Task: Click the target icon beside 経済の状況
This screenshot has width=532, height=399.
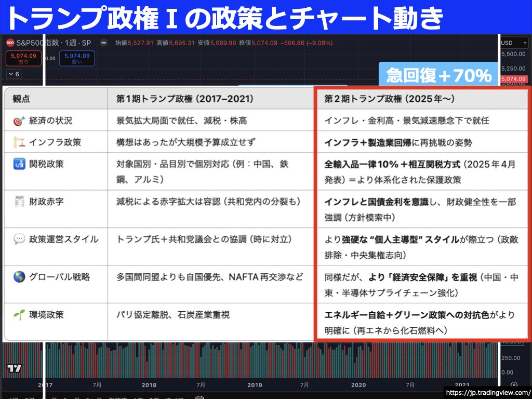Action: pos(19,121)
